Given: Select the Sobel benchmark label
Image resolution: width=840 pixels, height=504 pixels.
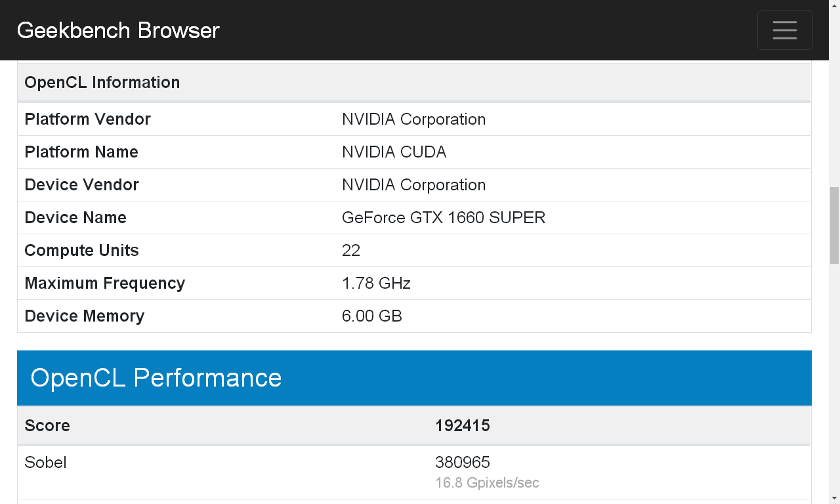Looking at the screenshot, I should (45, 462).
